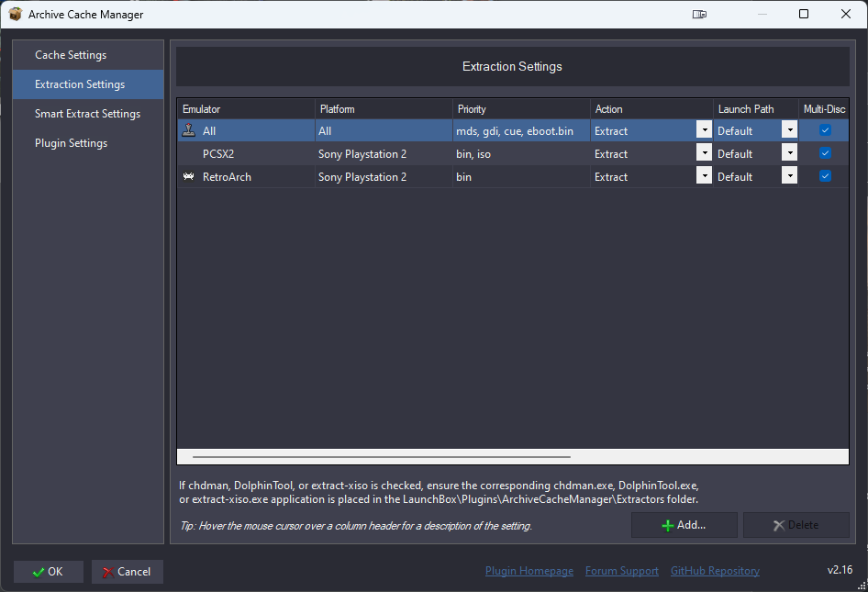Open Action dropdown in the All row
Screen dimensions: 868x592
[704, 130]
